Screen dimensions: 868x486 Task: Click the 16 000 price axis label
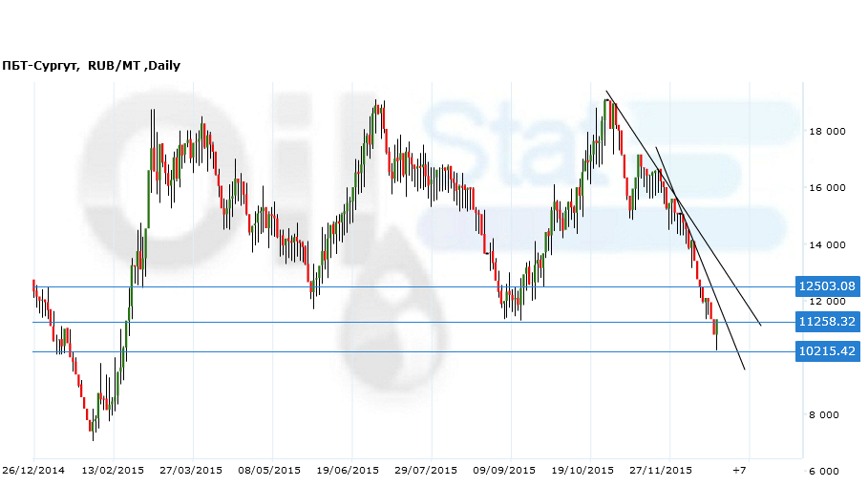pyautogui.click(x=824, y=188)
